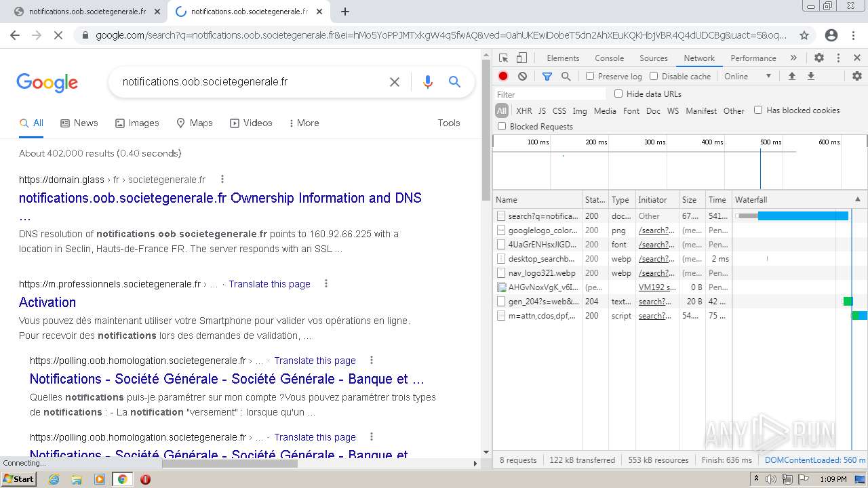This screenshot has width=868, height=488.
Task: Clear the Google search box text
Action: point(395,82)
